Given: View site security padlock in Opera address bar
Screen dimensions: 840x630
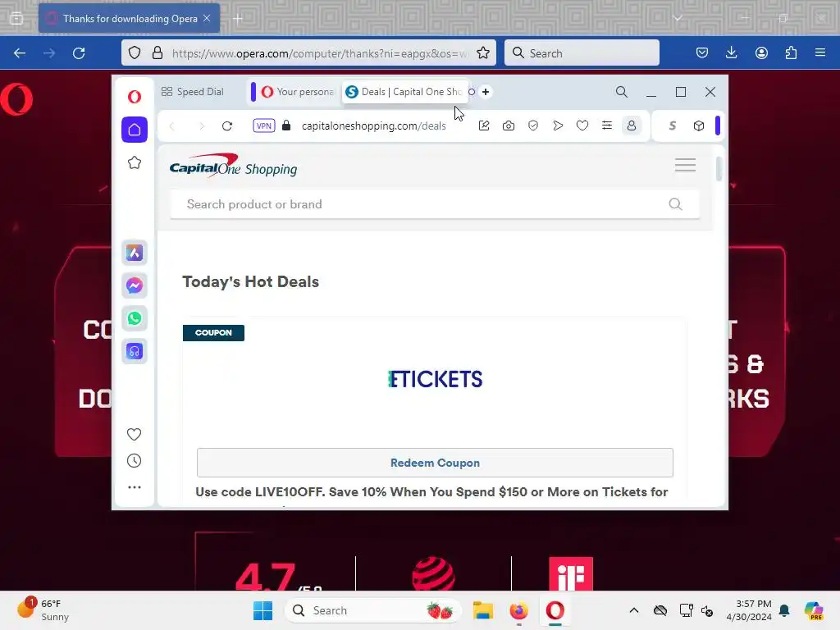Looking at the screenshot, I should pos(286,126).
